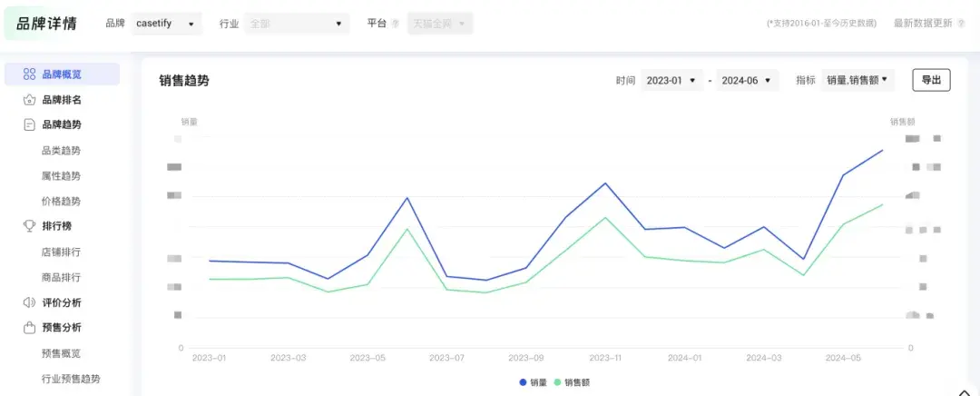
Task: Go to 品类趋势 in the sidebar
Action: [61, 151]
